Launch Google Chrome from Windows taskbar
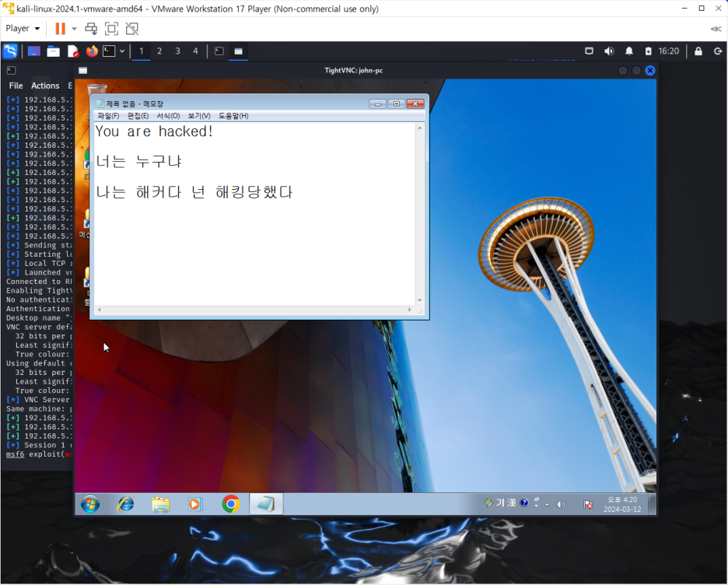Screen dimensions: 728x585 pyautogui.click(x=231, y=504)
